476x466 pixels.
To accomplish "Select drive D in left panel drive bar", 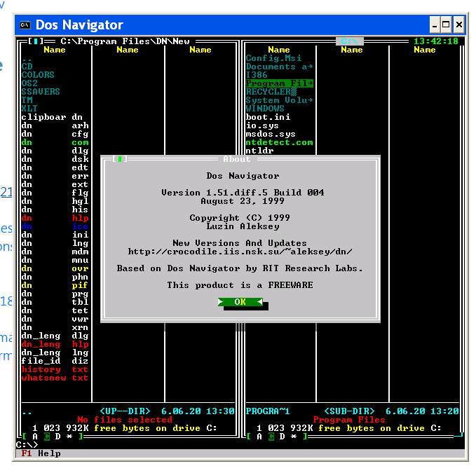I will tap(57, 437).
